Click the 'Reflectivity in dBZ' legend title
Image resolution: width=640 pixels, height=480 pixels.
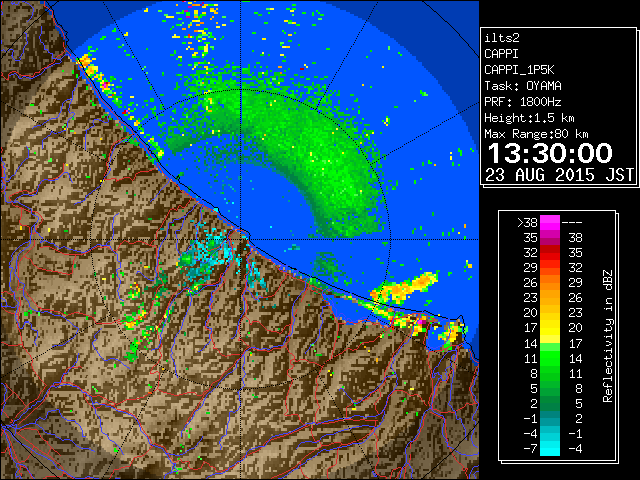pyautogui.click(x=608, y=336)
